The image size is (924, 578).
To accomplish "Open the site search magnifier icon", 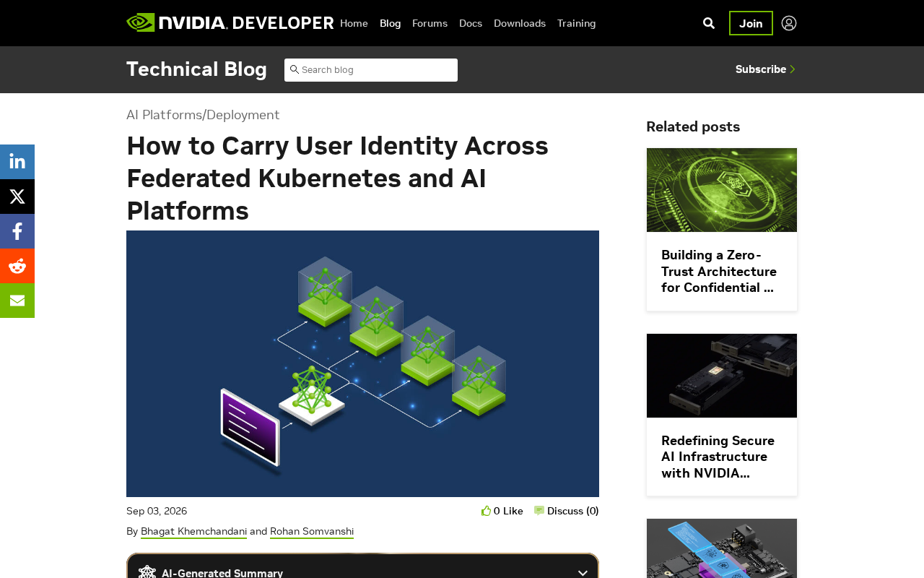I will click(x=709, y=23).
